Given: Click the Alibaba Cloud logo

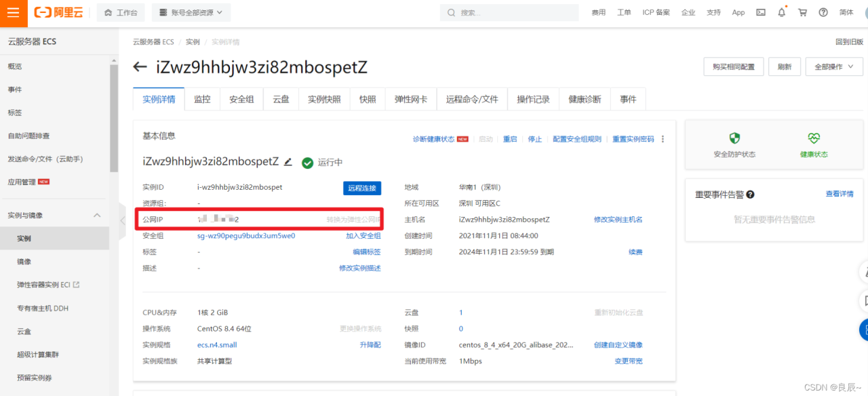Looking at the screenshot, I should 58,13.
